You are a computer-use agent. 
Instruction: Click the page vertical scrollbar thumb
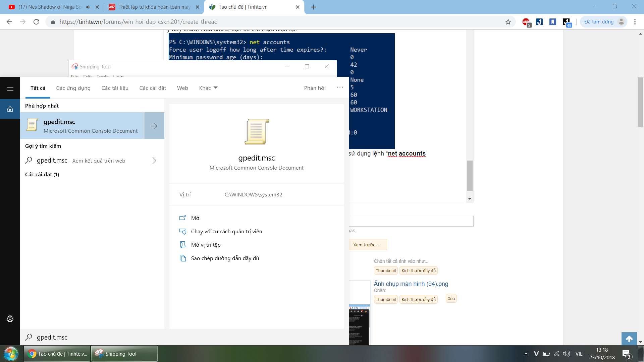click(640, 102)
